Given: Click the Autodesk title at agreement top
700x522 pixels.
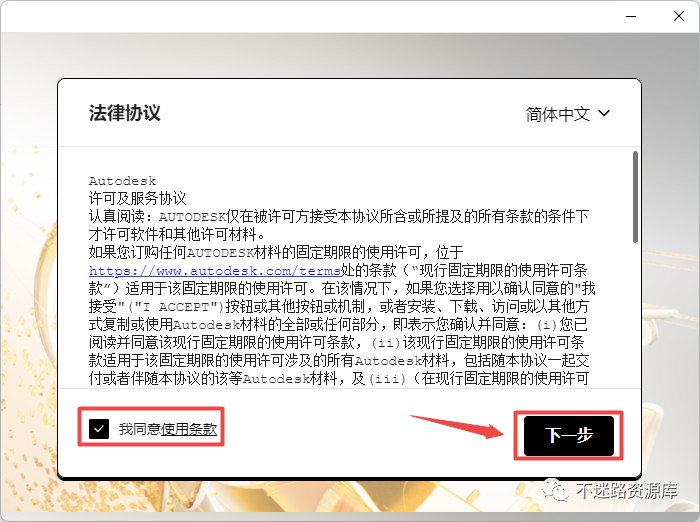Looking at the screenshot, I should [x=122, y=181].
